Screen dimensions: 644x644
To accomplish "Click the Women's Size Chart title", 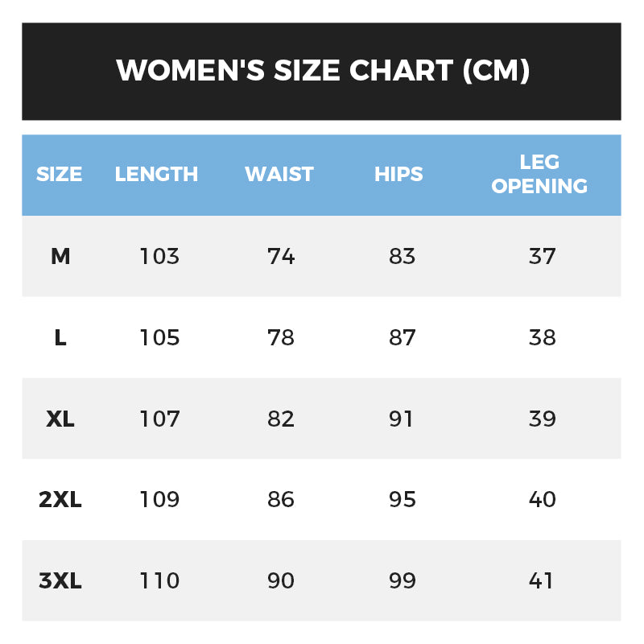I will click(323, 71).
